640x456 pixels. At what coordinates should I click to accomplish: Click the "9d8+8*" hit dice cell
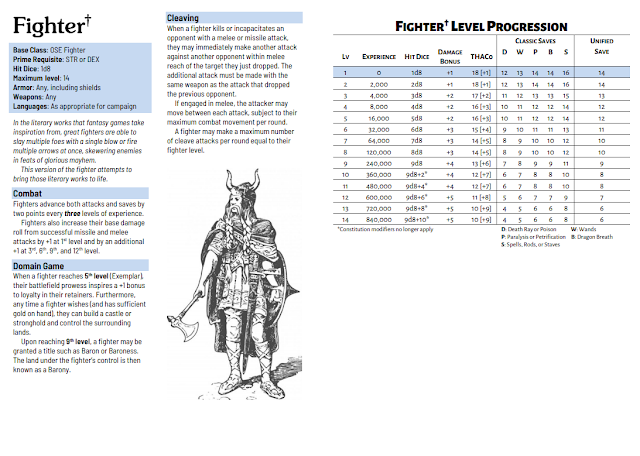(416, 208)
